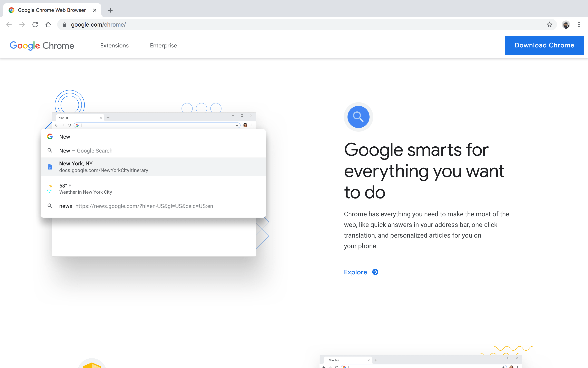Click the 'Google smarts for everything' heading
Screen dimensions: 588x368
pos(424,171)
